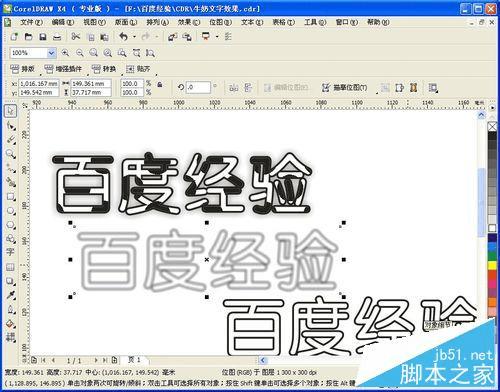500x392 pixels.
Task: Create a new document icon
Action: tap(14, 37)
